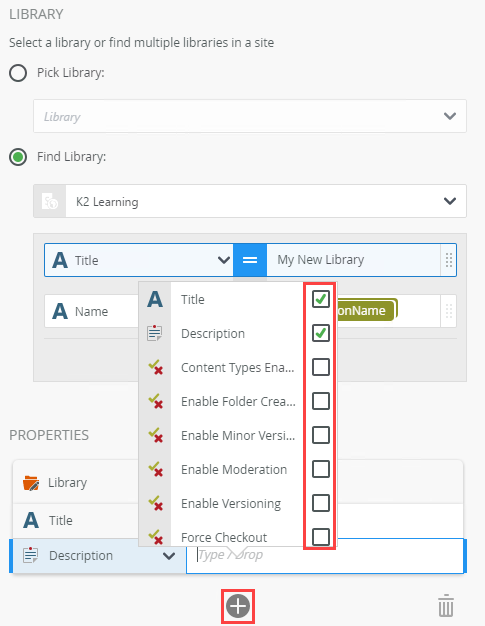Screen dimensions: 485x626
Task: Check the Enable Versioning checkbox
Action: coord(321,503)
